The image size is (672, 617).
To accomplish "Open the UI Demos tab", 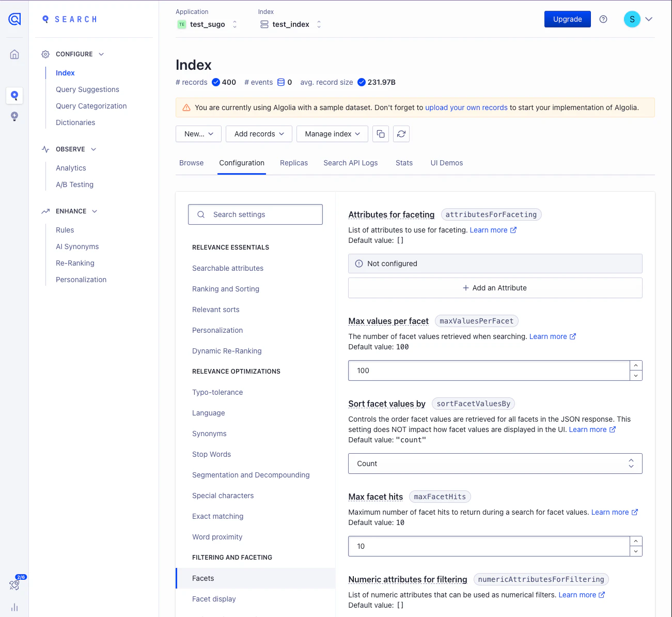I will 447,163.
